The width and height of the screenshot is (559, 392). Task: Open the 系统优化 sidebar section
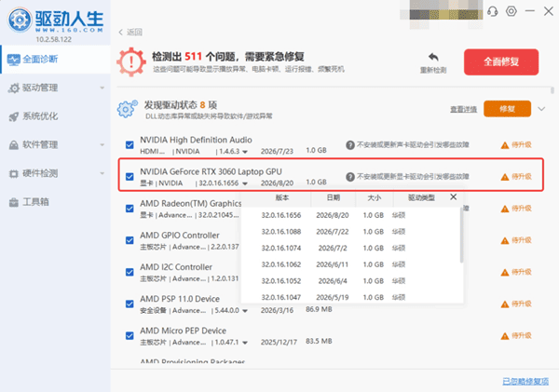[x=55, y=116]
